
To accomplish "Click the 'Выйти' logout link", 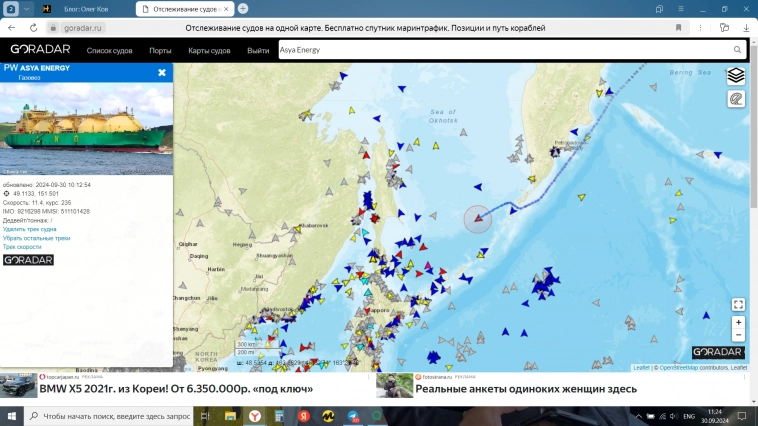I will (x=258, y=50).
